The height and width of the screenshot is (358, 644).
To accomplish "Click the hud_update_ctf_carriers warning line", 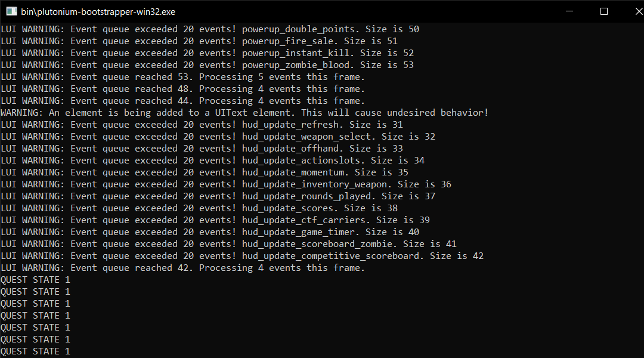I will click(x=215, y=220).
